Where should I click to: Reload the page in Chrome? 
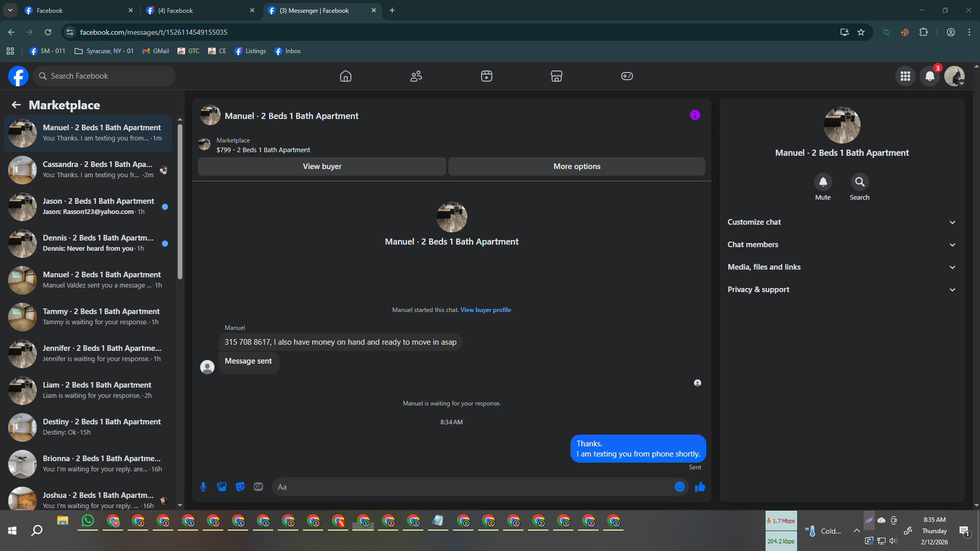click(48, 32)
